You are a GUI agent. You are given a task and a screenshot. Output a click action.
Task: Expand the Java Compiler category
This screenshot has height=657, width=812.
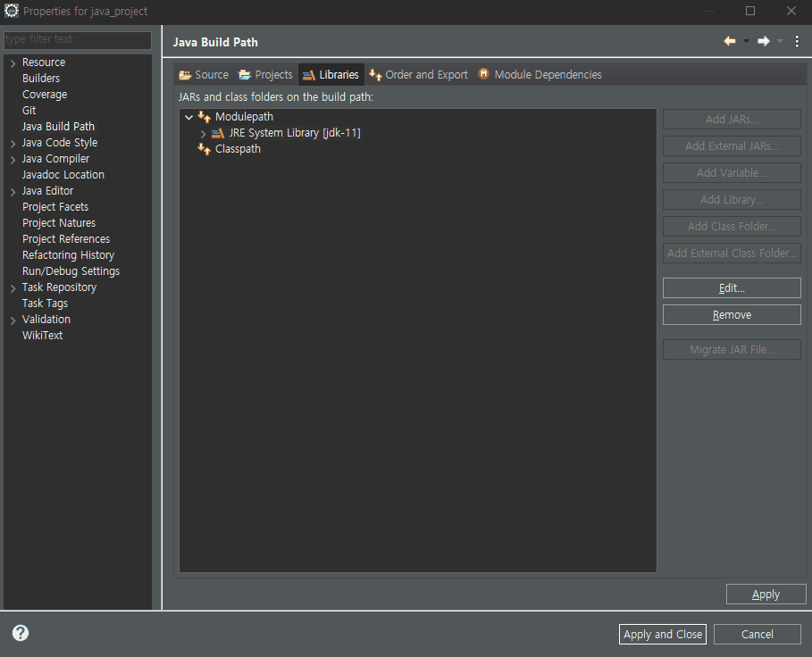[x=13, y=159]
